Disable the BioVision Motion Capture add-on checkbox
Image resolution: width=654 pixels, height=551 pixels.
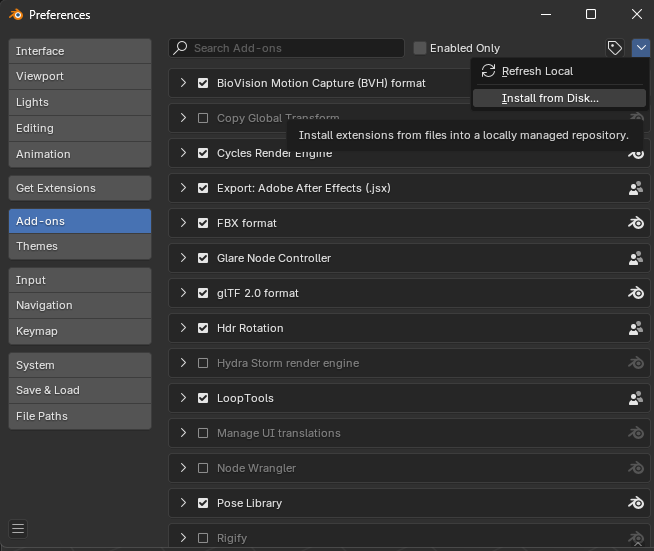tap(203, 83)
